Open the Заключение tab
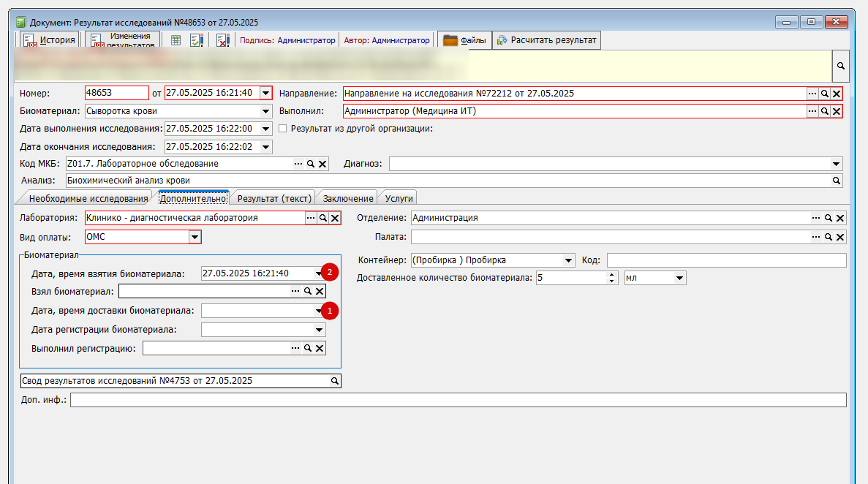The image size is (868, 484). pyautogui.click(x=348, y=198)
